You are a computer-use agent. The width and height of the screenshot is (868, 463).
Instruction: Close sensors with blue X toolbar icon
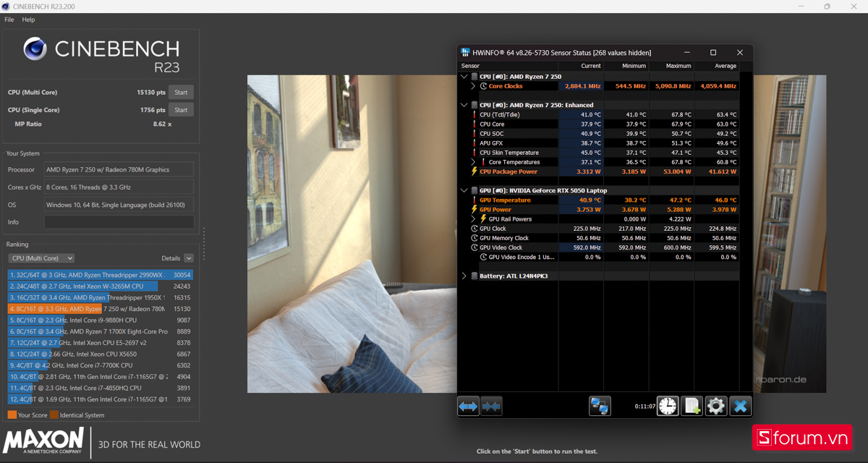click(740, 406)
